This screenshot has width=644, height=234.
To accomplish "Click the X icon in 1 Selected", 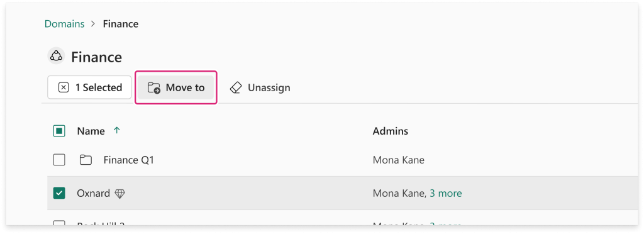I will [x=64, y=87].
